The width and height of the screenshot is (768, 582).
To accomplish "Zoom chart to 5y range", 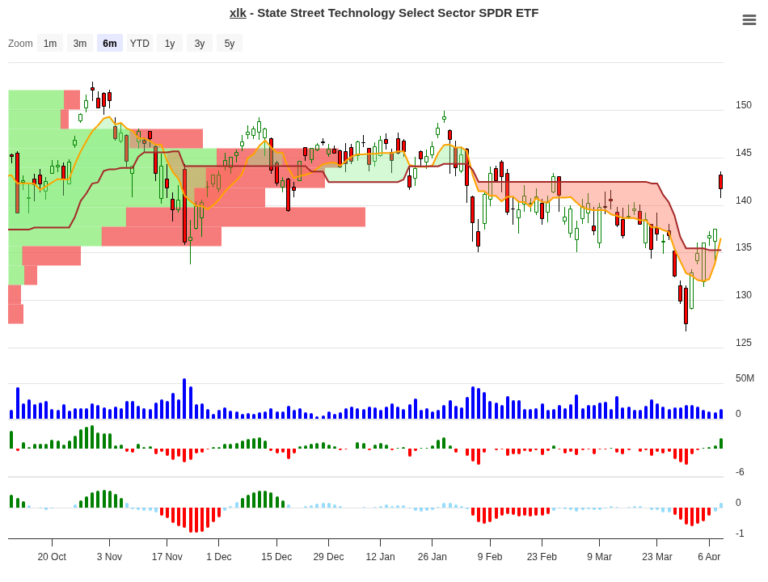I will pyautogui.click(x=230, y=44).
